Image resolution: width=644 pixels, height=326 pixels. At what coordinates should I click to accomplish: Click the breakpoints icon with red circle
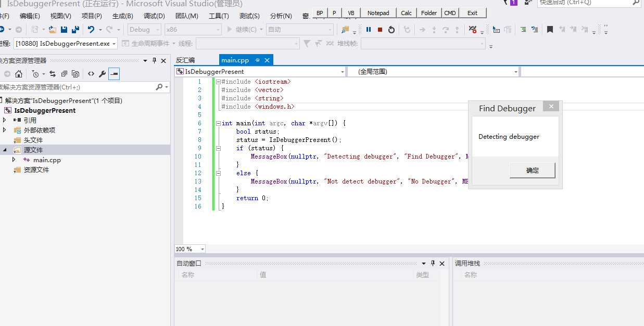473,30
